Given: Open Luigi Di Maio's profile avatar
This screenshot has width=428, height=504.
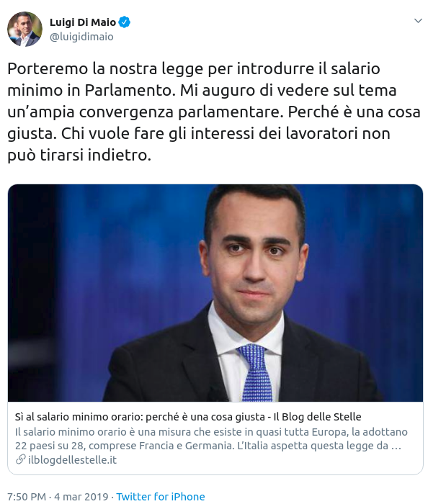Looking at the screenshot, I should [x=24, y=30].
